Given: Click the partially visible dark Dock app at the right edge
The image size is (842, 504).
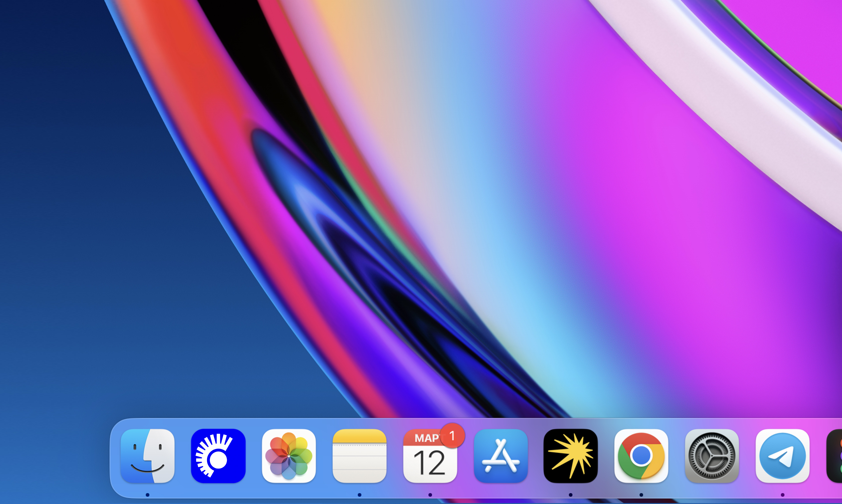Looking at the screenshot, I should click(835, 456).
